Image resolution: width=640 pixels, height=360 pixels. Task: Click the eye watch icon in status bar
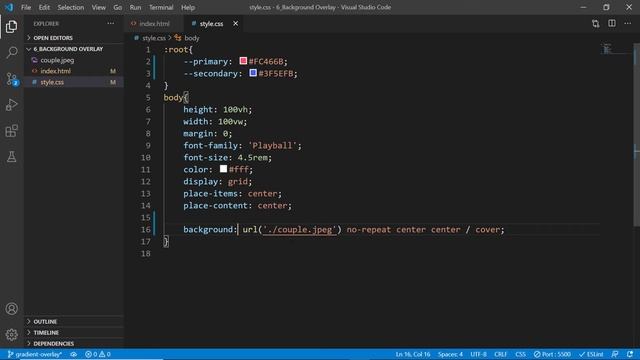point(73,354)
